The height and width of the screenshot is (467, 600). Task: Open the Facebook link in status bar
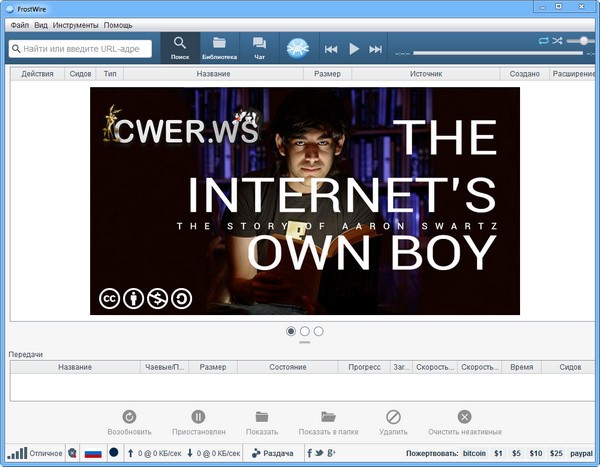click(308, 453)
